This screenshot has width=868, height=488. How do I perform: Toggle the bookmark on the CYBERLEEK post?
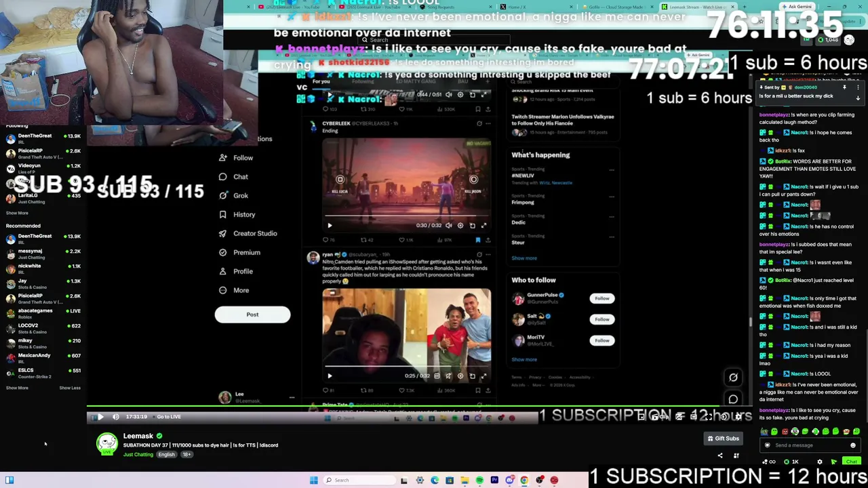pyautogui.click(x=477, y=240)
